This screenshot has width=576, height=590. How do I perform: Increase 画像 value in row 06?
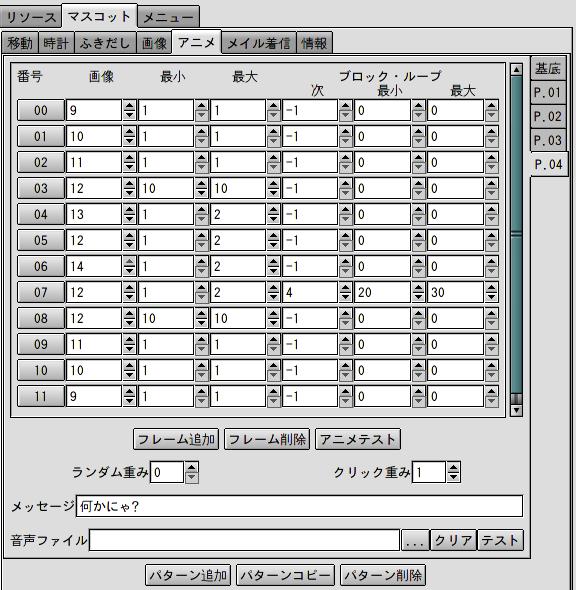[x=129, y=261]
